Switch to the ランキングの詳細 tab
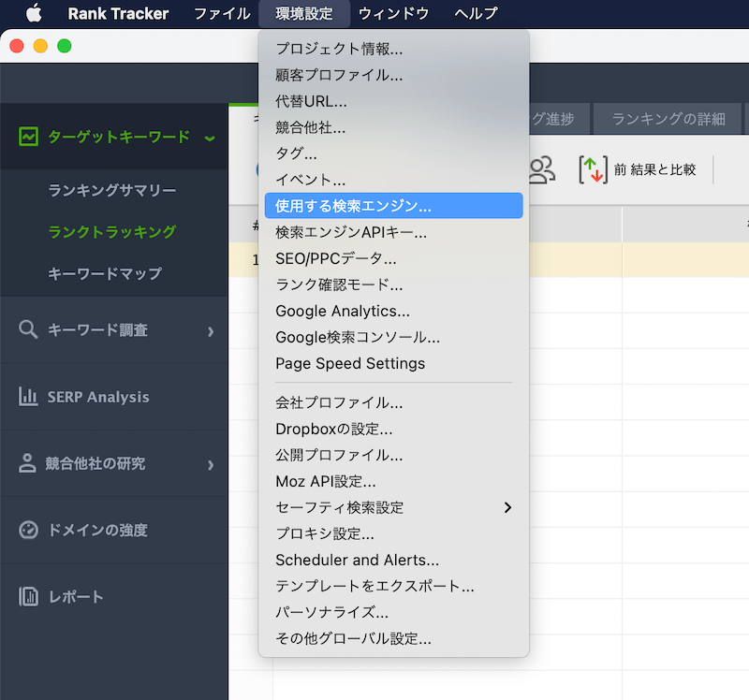The height and width of the screenshot is (700, 749). pos(668,119)
